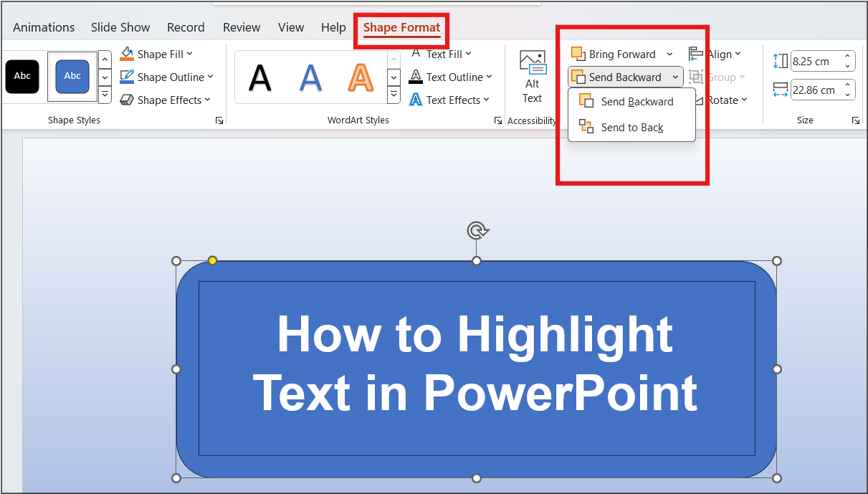Click the left-middle resize handle of shape
Image resolution: width=868 pixels, height=494 pixels.
(x=176, y=369)
